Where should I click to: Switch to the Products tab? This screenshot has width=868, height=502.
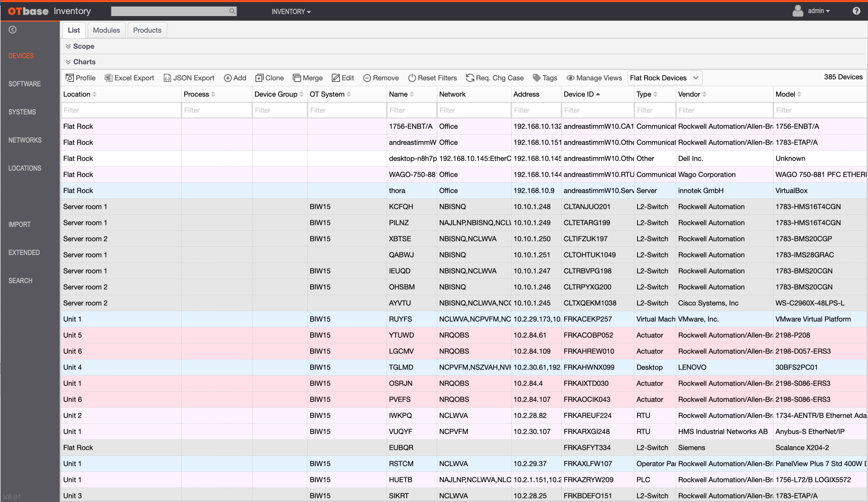point(147,30)
